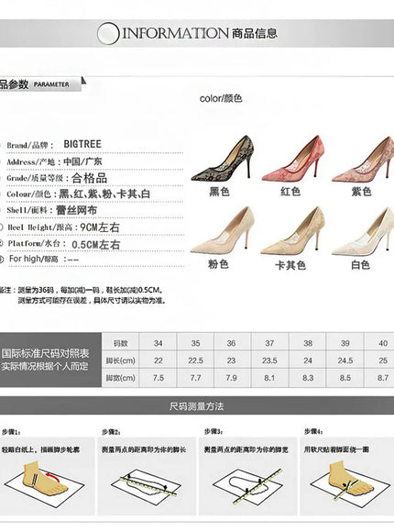Click the white heel thumbnail
This screenshot has height=532, width=394.
pyautogui.click(x=363, y=230)
